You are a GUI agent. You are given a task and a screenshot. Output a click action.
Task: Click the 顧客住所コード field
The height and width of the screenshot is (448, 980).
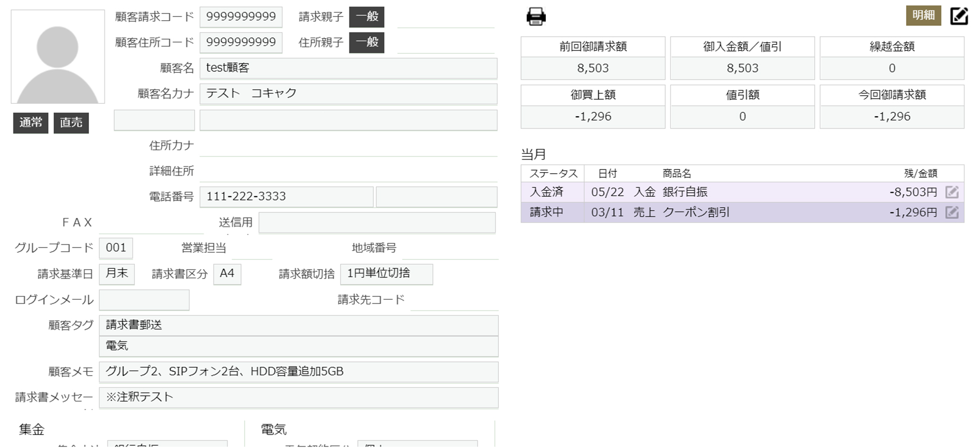pos(241,42)
